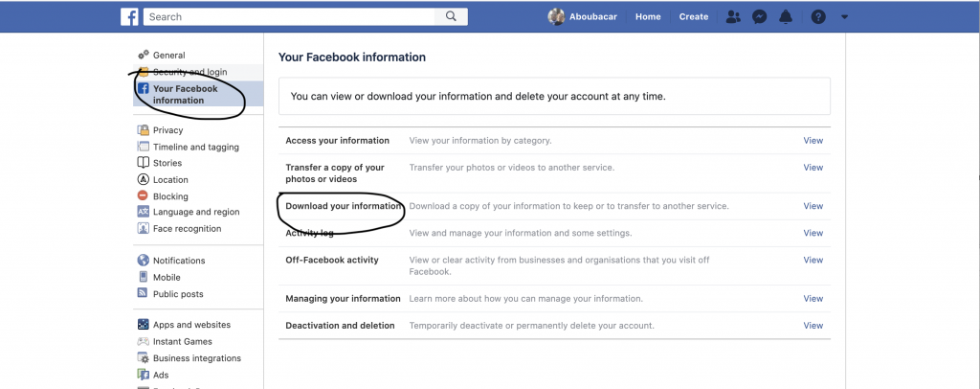Click the Stories book icon
The width and height of the screenshot is (980, 389).
144,163
